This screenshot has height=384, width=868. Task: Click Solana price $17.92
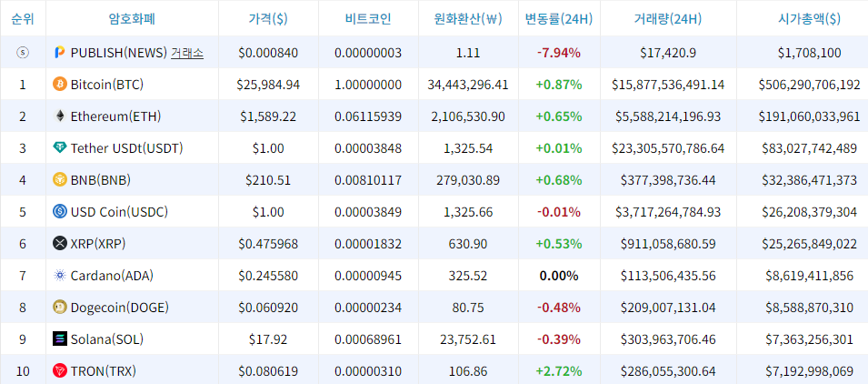tap(268, 339)
